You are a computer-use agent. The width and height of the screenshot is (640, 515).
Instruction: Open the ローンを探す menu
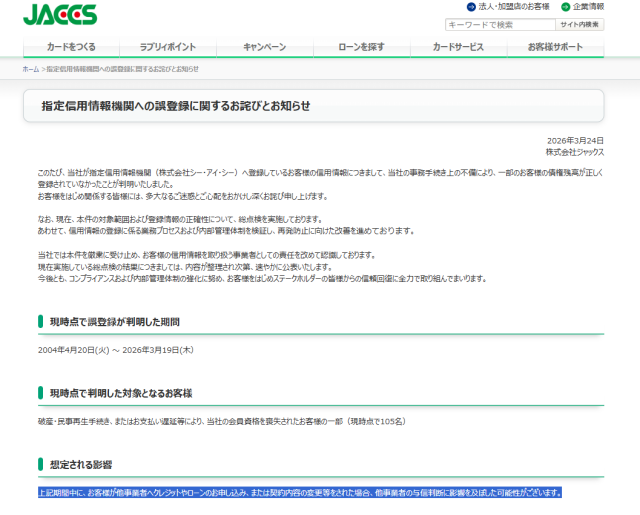[x=361, y=47]
